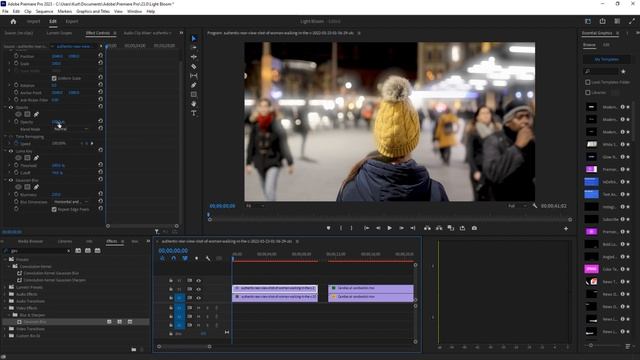Image resolution: width=640 pixels, height=360 pixels.
Task: Open the Blend Mode dropdown
Action: [71, 129]
